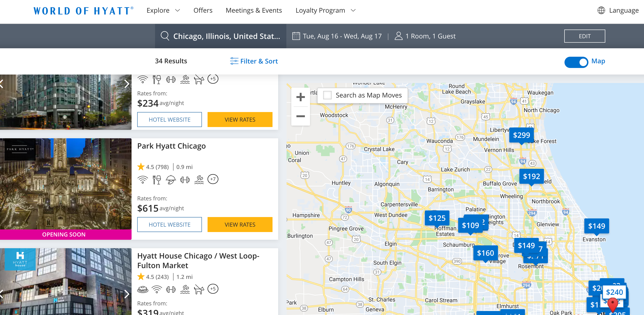This screenshot has height=315, width=644.
Task: Open the +7 additional amenities badge for Park Hyatt Chicago
Action: coord(213,179)
